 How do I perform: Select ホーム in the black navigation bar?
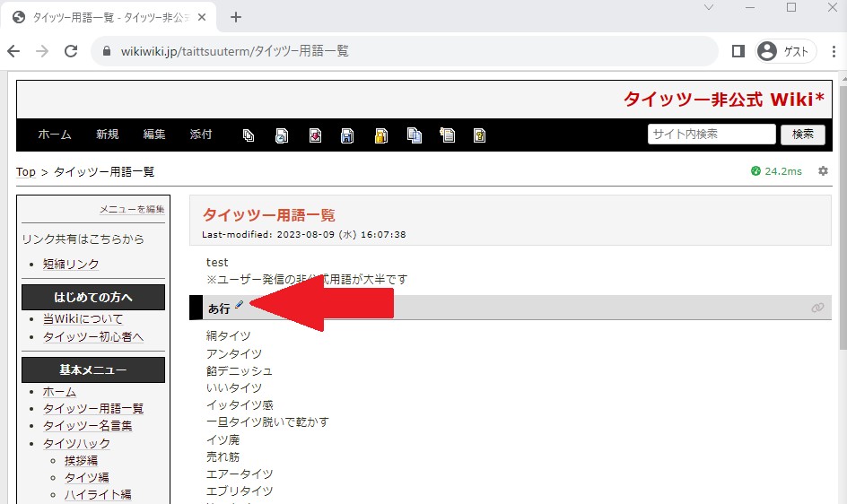(x=55, y=135)
